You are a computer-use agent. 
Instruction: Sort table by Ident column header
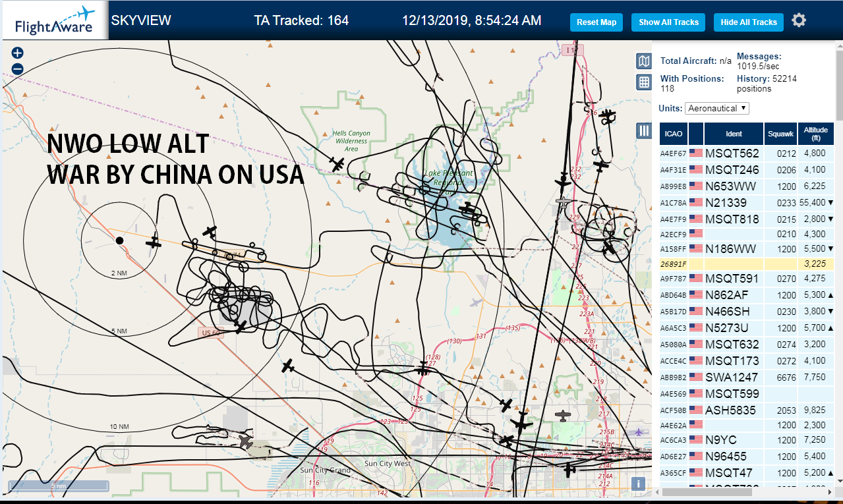point(734,134)
